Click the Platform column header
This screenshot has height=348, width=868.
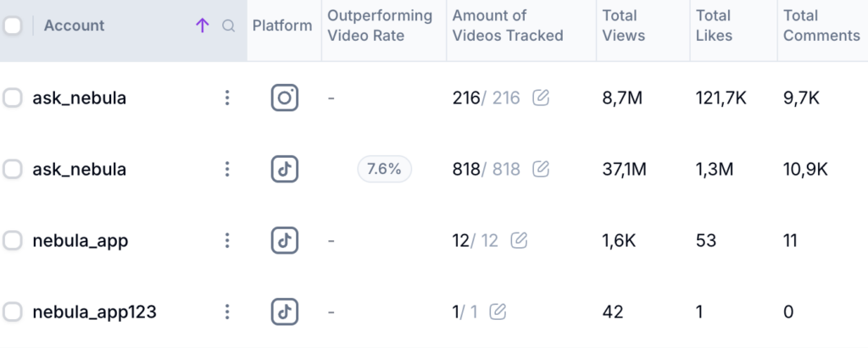tap(282, 25)
